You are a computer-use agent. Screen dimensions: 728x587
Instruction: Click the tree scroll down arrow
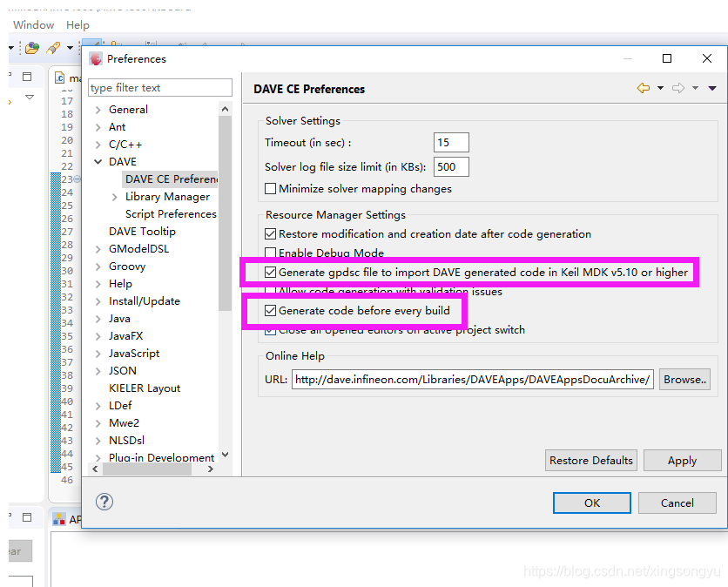click(x=226, y=454)
